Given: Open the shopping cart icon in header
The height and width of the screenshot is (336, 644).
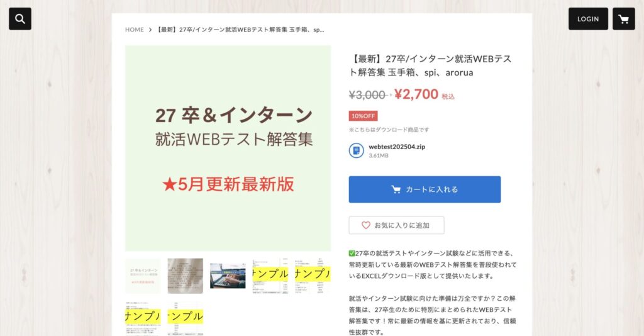Looking at the screenshot, I should pyautogui.click(x=623, y=19).
